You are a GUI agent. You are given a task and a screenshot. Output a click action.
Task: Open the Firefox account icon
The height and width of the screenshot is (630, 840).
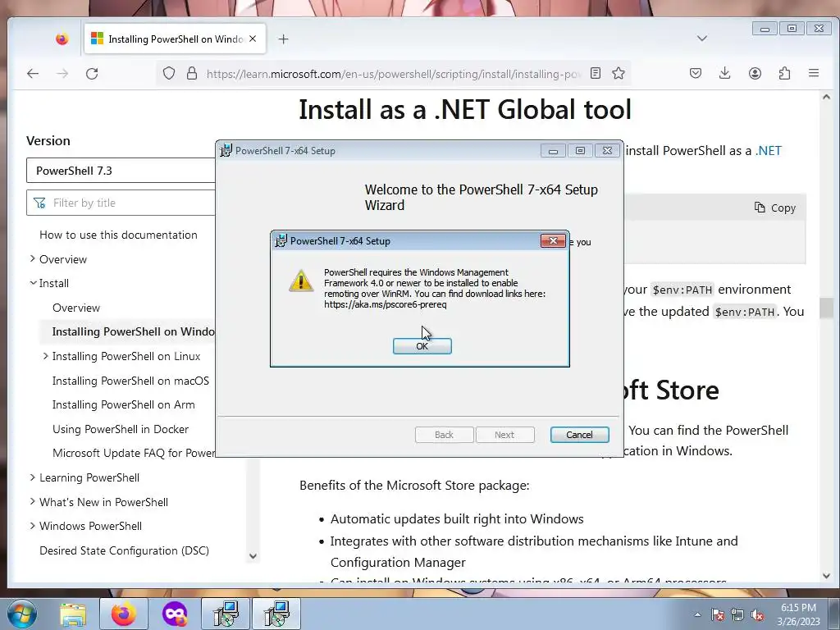755,73
